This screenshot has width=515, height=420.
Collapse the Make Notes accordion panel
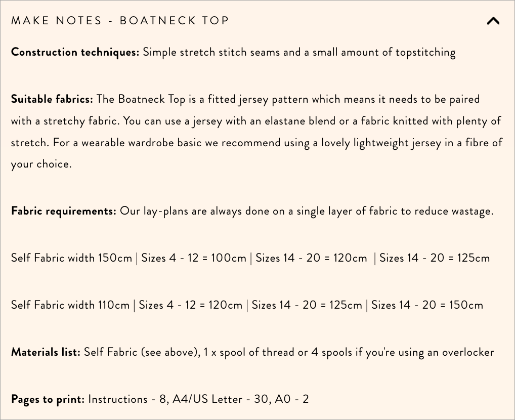pyautogui.click(x=493, y=21)
